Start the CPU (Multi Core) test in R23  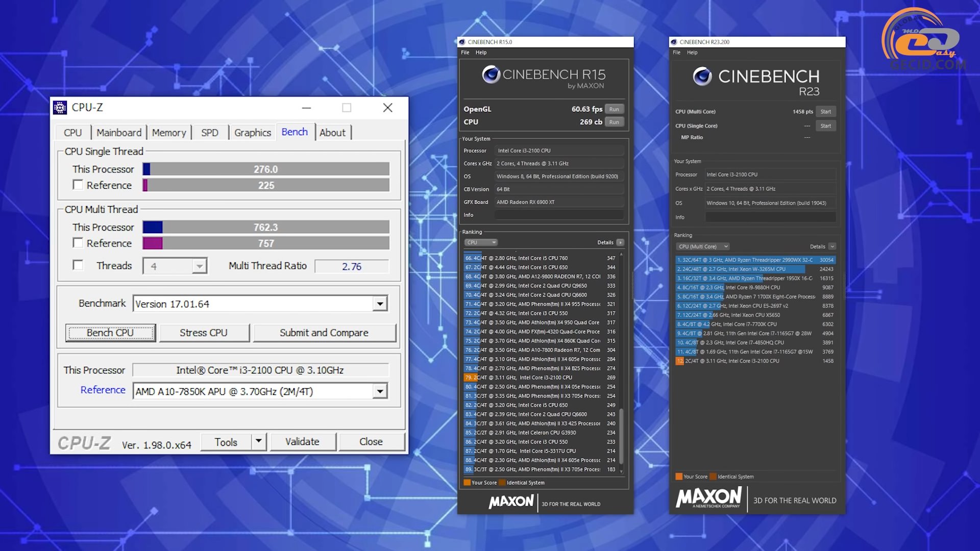point(826,112)
